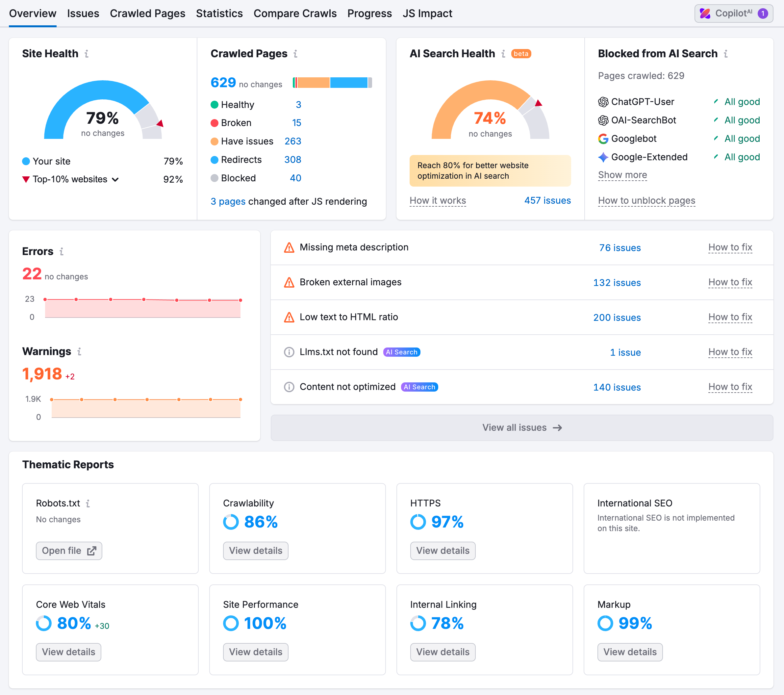Image resolution: width=784 pixels, height=695 pixels.
Task: Open the JS Impact tab
Action: pyautogui.click(x=427, y=13)
